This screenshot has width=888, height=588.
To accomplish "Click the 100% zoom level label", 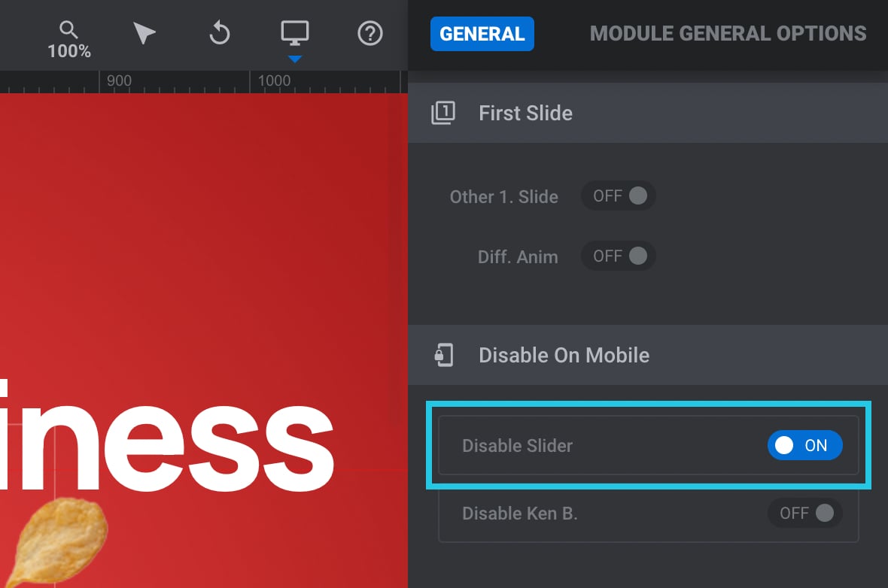I will pyautogui.click(x=69, y=51).
